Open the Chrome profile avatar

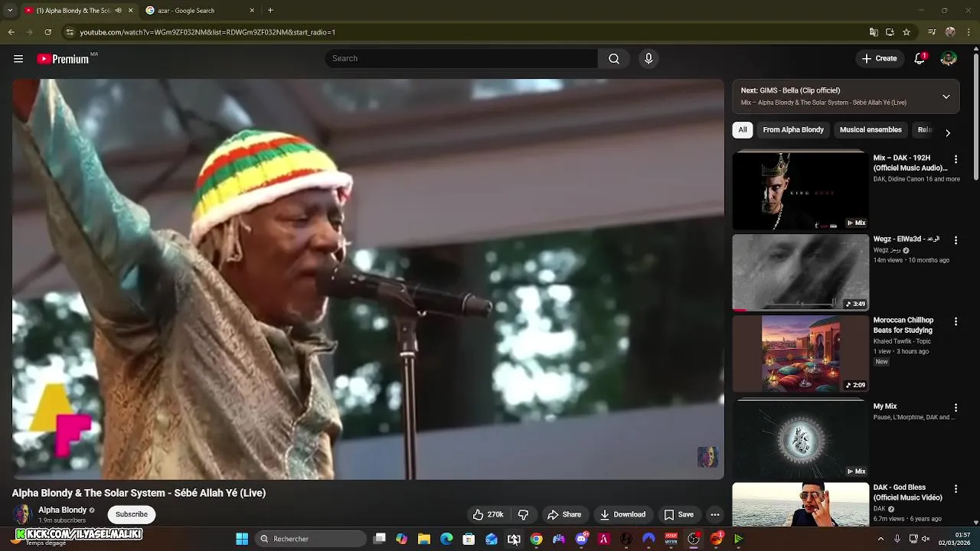coord(950,32)
